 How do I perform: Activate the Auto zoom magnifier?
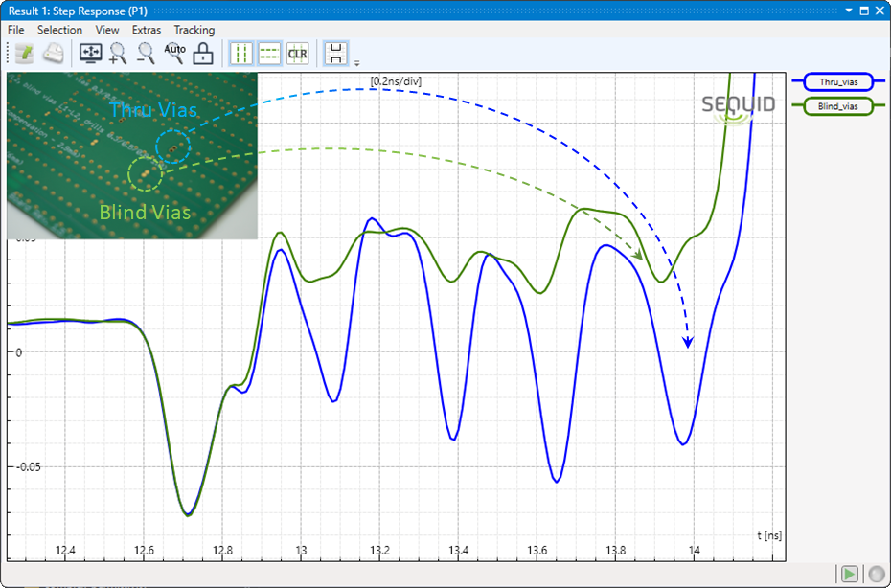(174, 53)
